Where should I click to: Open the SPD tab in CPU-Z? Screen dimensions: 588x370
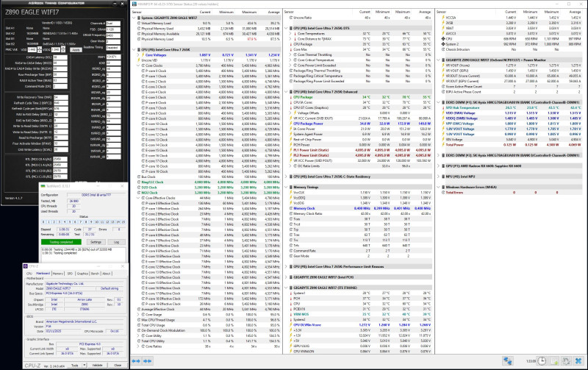[x=70, y=274]
